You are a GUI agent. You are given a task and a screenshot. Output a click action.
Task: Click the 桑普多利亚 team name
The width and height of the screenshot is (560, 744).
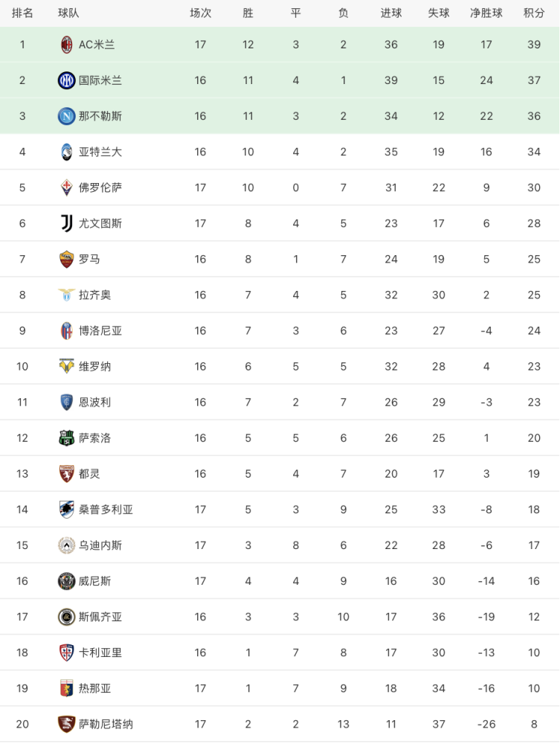[106, 510]
